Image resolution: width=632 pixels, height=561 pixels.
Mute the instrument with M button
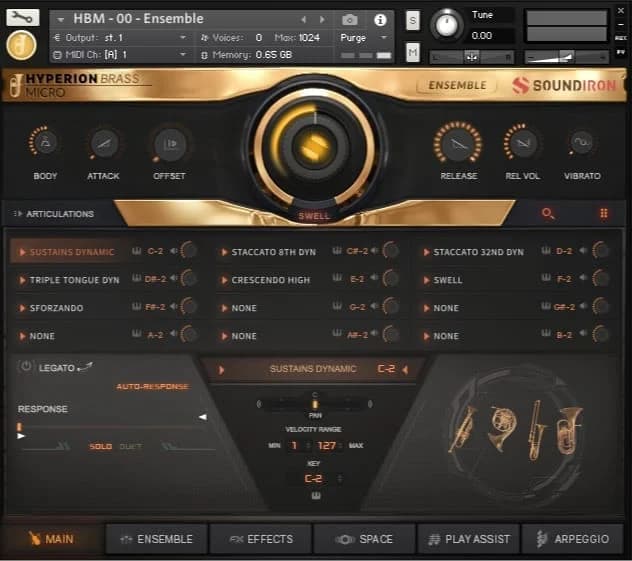click(413, 52)
